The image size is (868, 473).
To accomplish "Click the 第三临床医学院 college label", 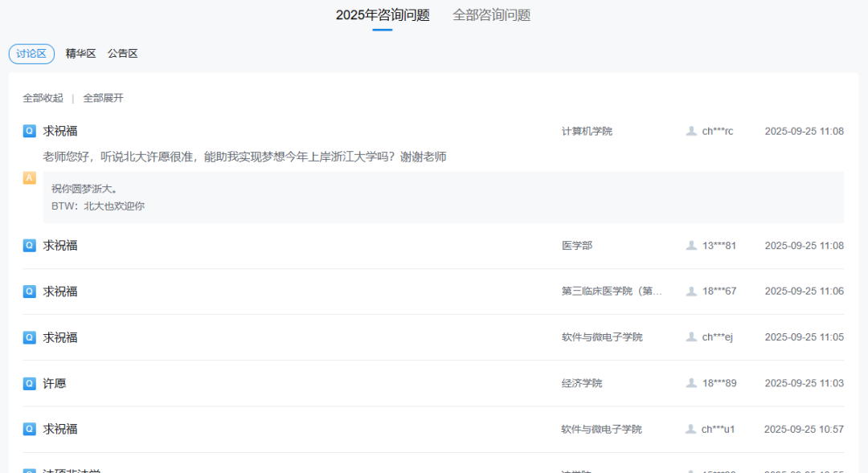I will click(612, 292).
